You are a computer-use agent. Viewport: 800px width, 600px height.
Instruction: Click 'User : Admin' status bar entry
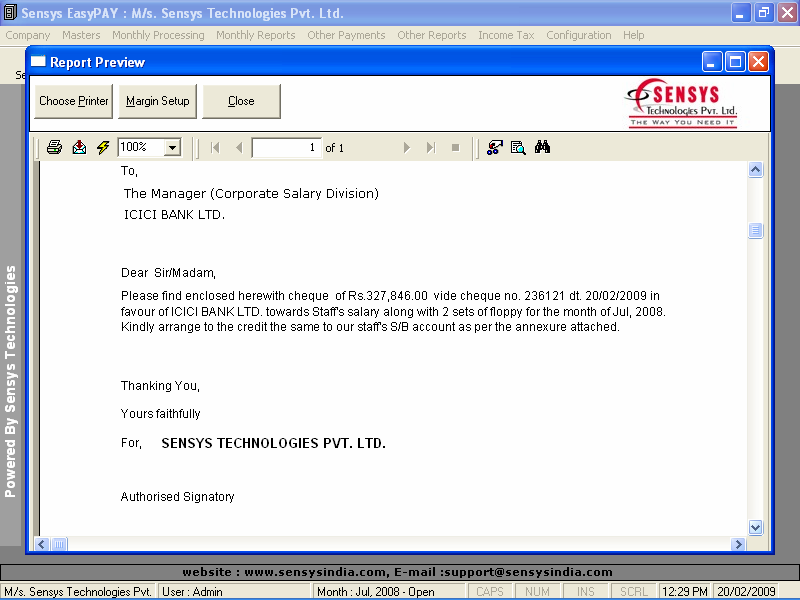[234, 592]
